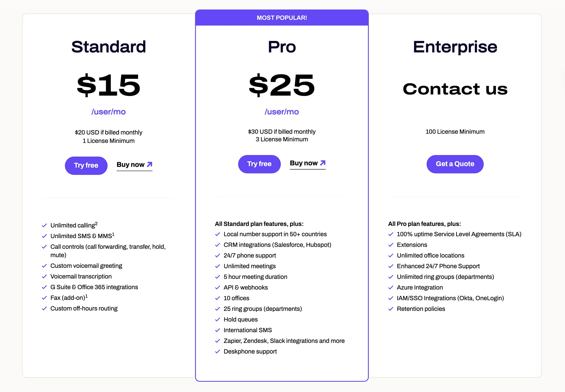The height and width of the screenshot is (392, 565).
Task: Click the arrow icon beside Standard Buy now
Action: (149, 164)
